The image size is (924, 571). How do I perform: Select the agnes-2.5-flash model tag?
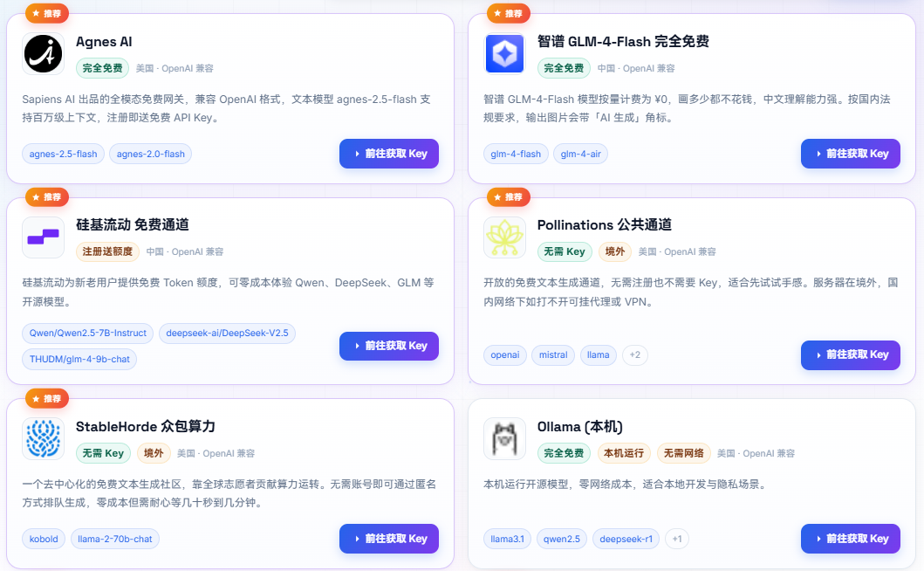[63, 154]
